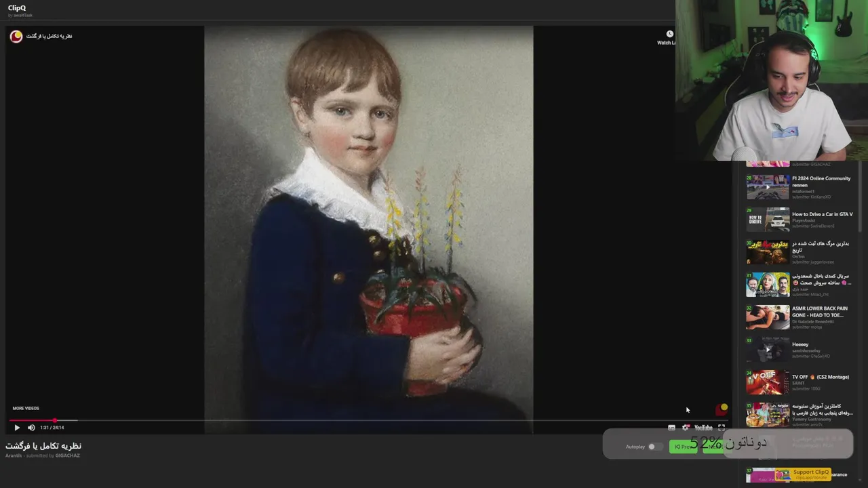Click the green Prev button
This screenshot has height=488, width=868.
683,447
